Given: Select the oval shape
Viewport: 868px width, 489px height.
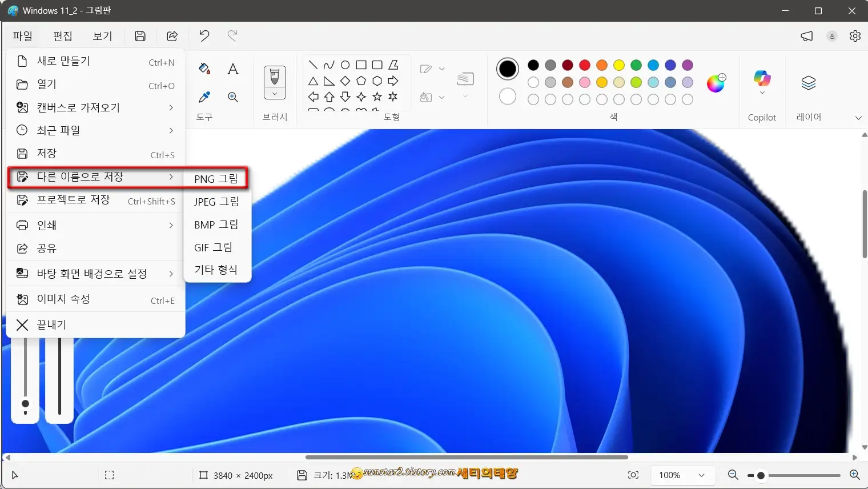Looking at the screenshot, I should tap(345, 65).
